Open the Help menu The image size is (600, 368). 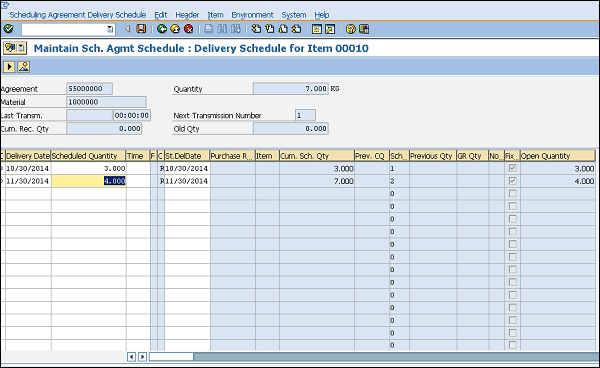[x=321, y=15]
